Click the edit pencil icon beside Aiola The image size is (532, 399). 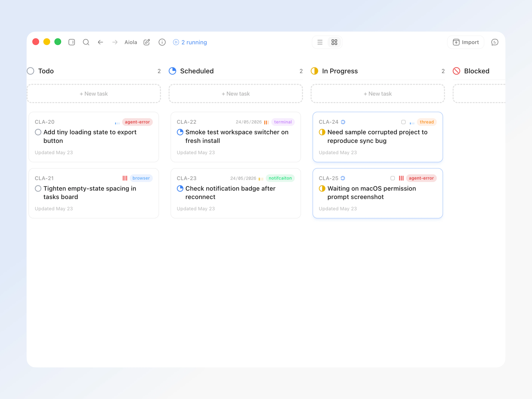[147, 42]
